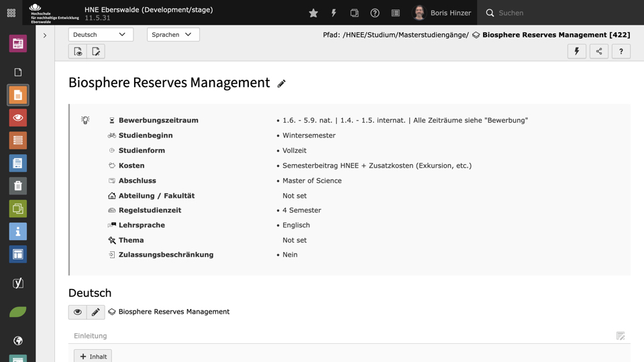
Task: Open the Yoast SEO module icon
Action: click(x=18, y=283)
